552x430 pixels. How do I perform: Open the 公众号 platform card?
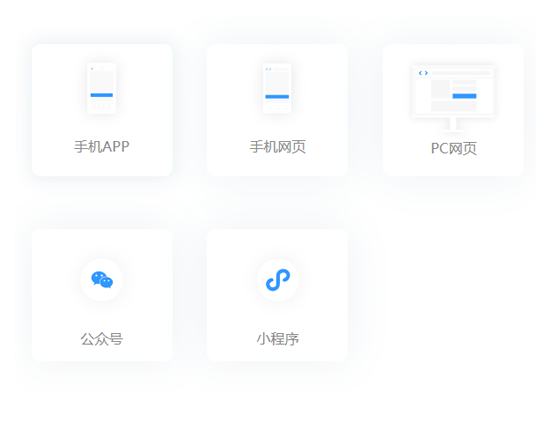[102, 295]
